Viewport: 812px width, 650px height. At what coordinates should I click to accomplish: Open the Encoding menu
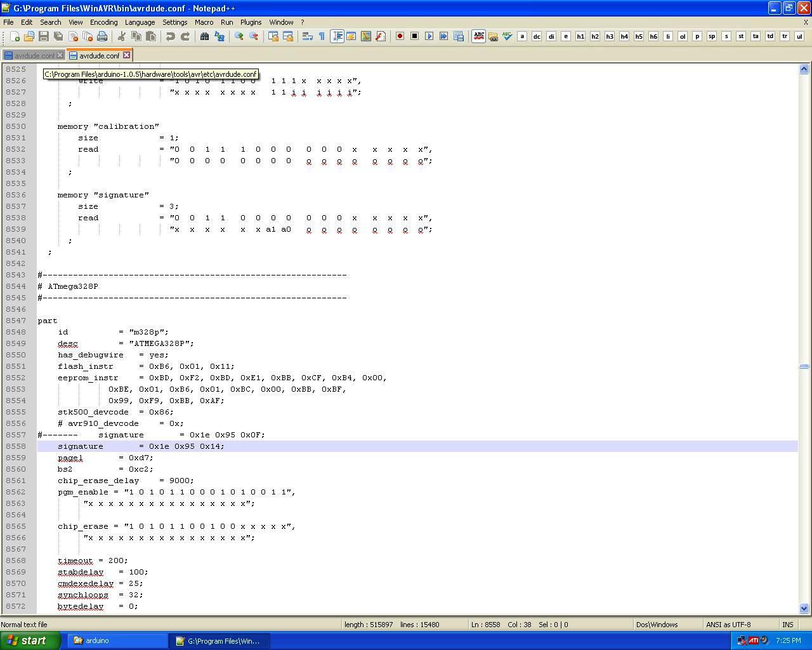103,22
